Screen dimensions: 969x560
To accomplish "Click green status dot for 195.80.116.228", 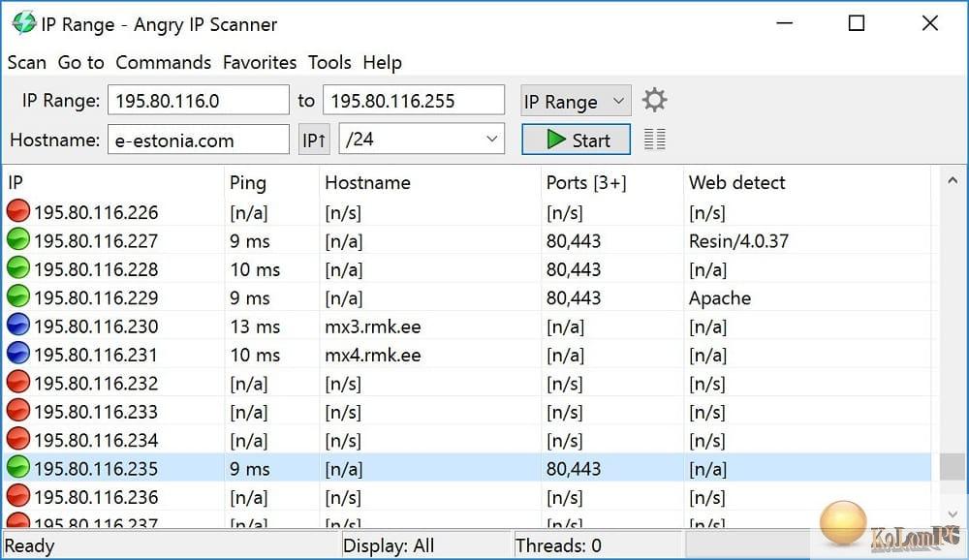I will pos(17,267).
